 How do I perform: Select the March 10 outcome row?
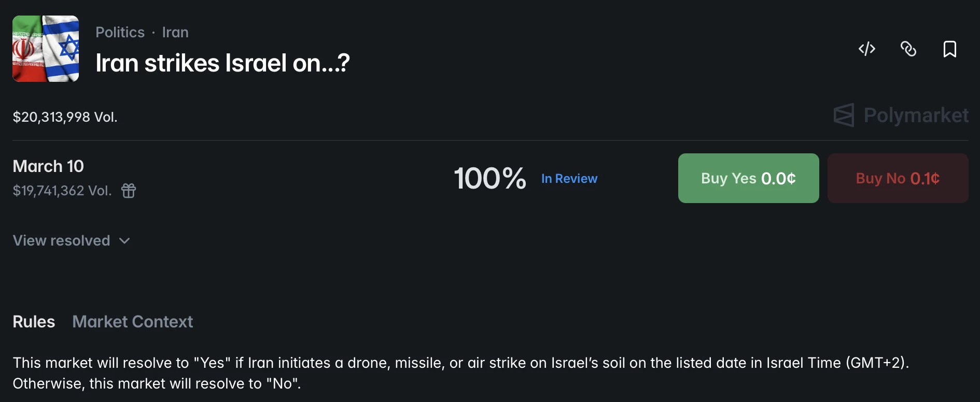pyautogui.click(x=48, y=166)
